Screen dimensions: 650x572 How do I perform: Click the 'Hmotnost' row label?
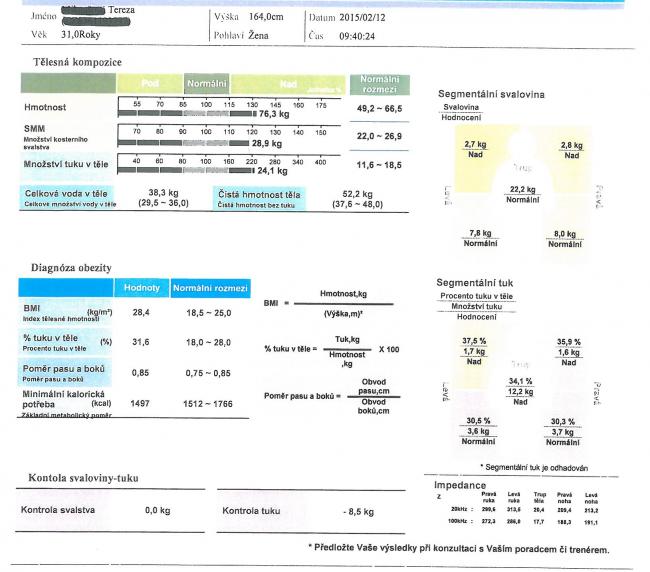(45, 107)
